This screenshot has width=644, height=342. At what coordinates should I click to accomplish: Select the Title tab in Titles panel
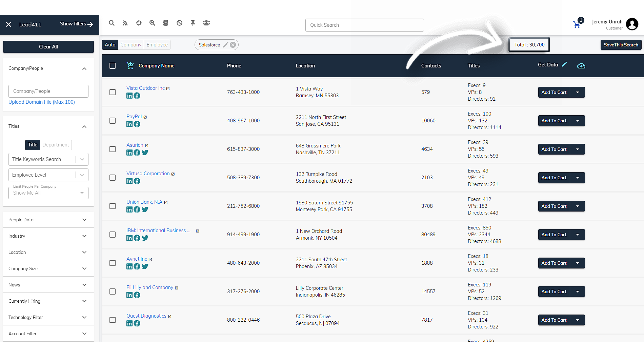click(33, 145)
